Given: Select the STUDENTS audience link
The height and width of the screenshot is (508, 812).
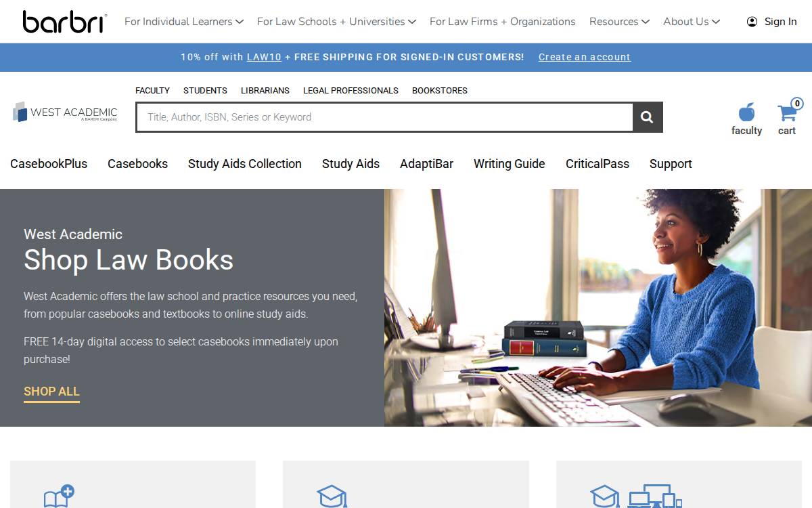Looking at the screenshot, I should pyautogui.click(x=205, y=90).
